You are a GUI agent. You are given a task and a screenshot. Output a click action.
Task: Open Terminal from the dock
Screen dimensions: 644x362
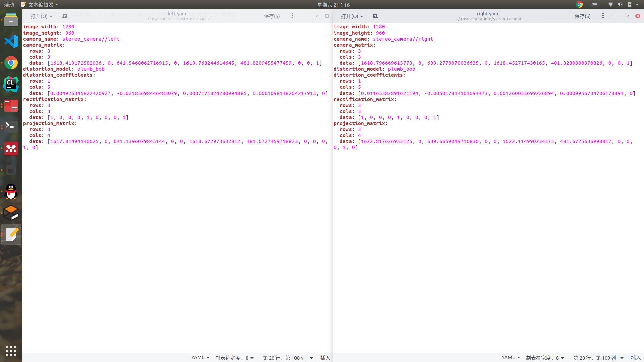(x=11, y=127)
